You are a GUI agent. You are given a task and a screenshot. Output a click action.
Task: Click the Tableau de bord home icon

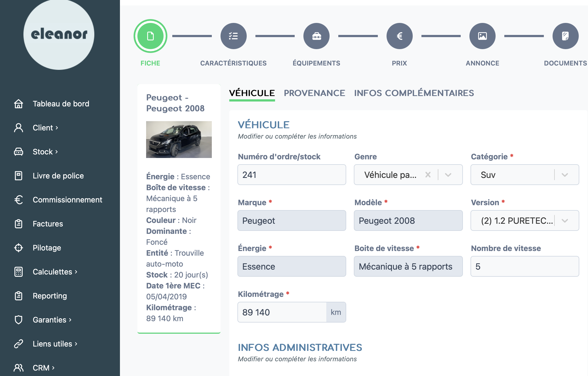[19, 104]
